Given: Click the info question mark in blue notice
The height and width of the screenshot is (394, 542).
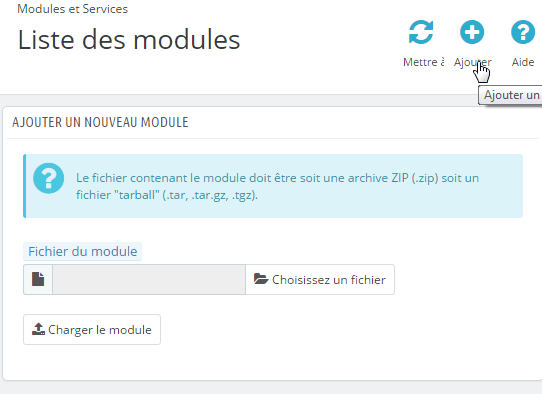Looking at the screenshot, I should [49, 178].
